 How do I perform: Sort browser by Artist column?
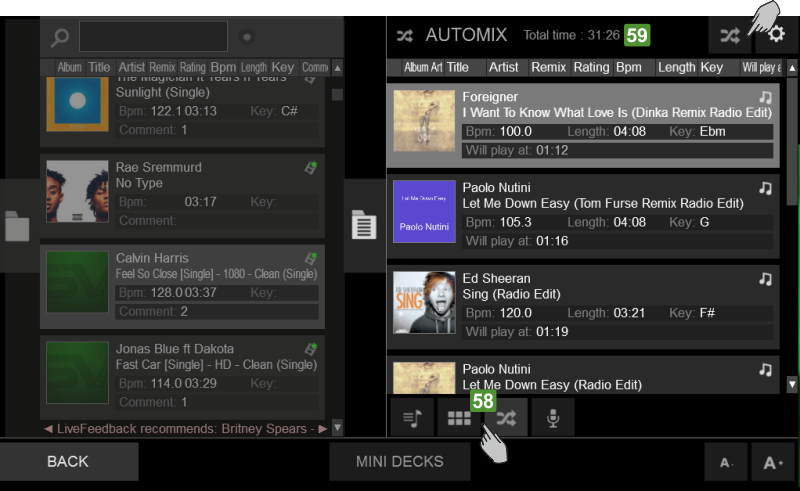pyautogui.click(x=132, y=67)
